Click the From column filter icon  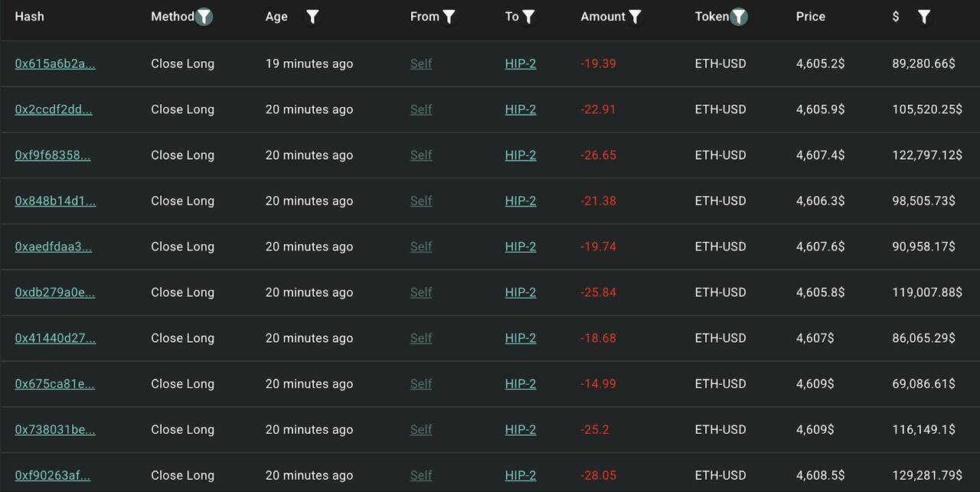(x=449, y=16)
